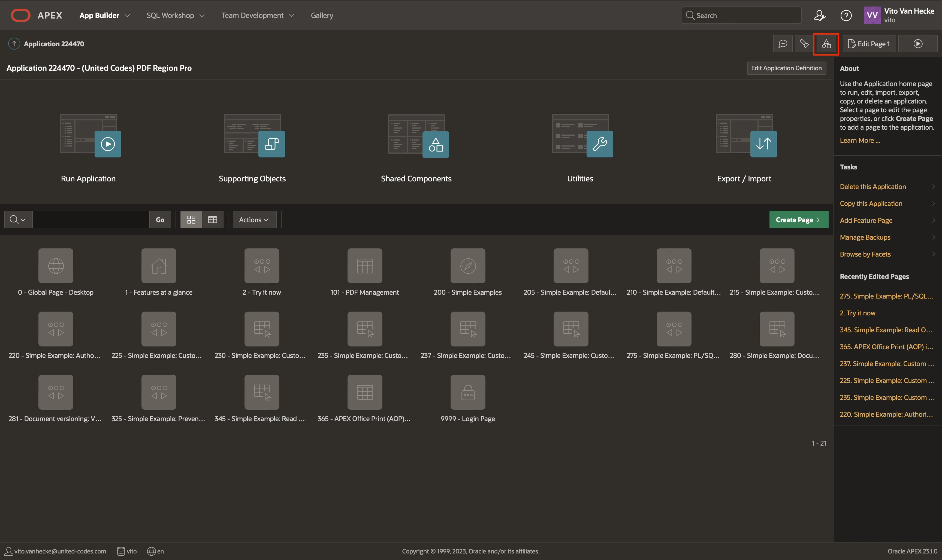Run the application via play button
This screenshot has height=560, width=942.
918,44
